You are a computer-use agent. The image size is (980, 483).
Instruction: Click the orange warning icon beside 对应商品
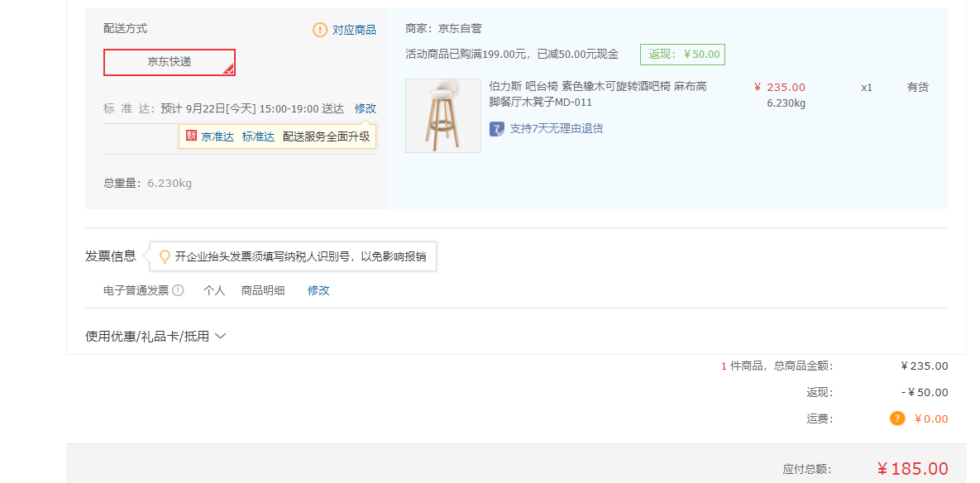[x=320, y=30]
